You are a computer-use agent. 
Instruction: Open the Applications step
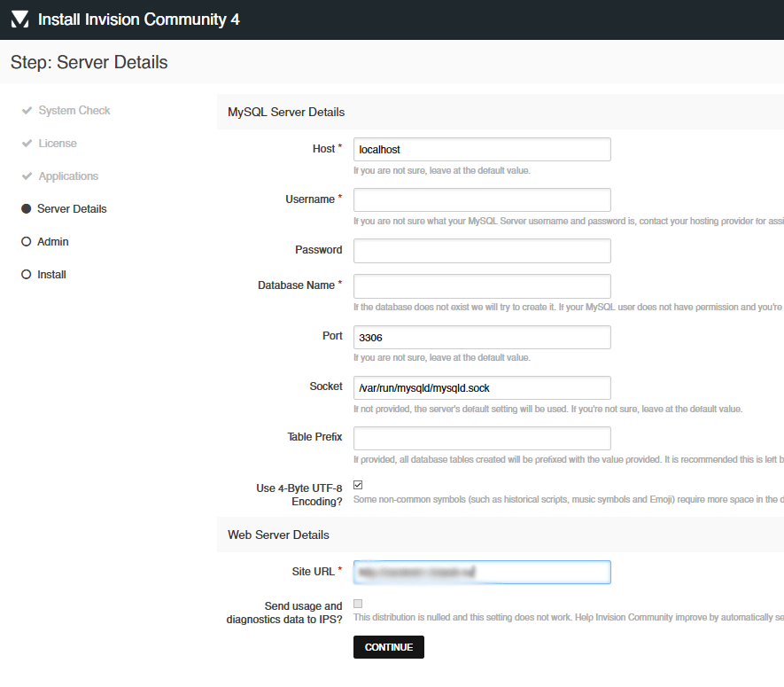tap(68, 176)
